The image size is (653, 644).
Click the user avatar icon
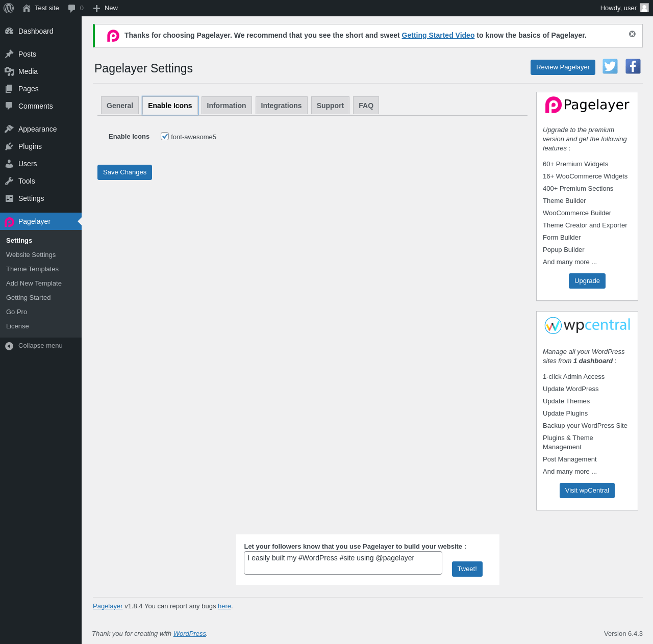click(644, 8)
